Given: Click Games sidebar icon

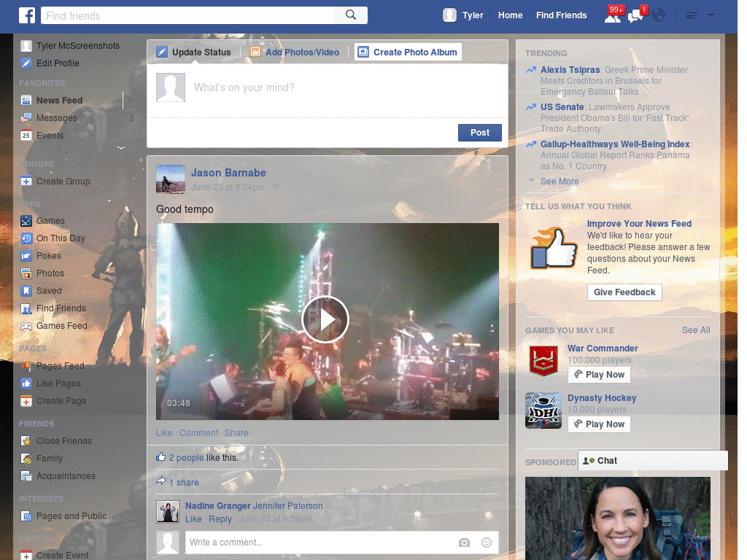Looking at the screenshot, I should coord(26,220).
